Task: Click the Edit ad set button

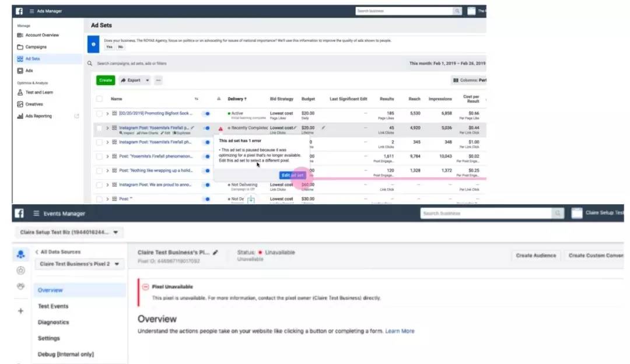Action: tap(292, 175)
